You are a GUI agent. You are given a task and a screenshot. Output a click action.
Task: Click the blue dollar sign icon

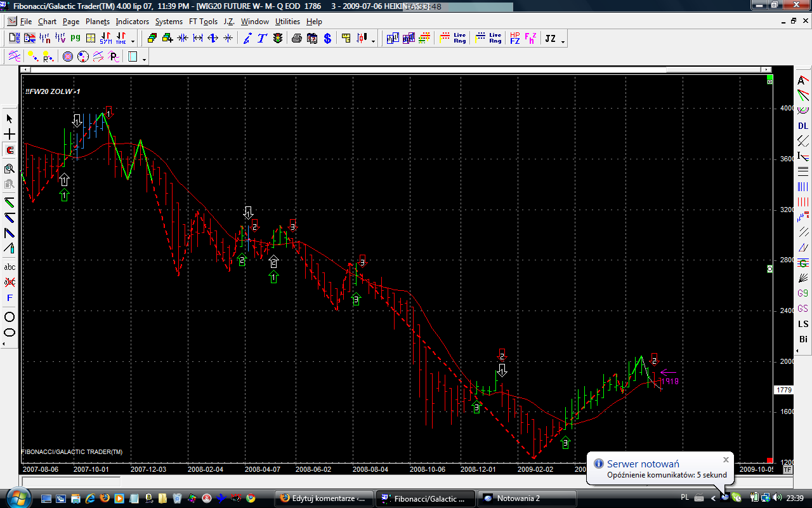327,39
